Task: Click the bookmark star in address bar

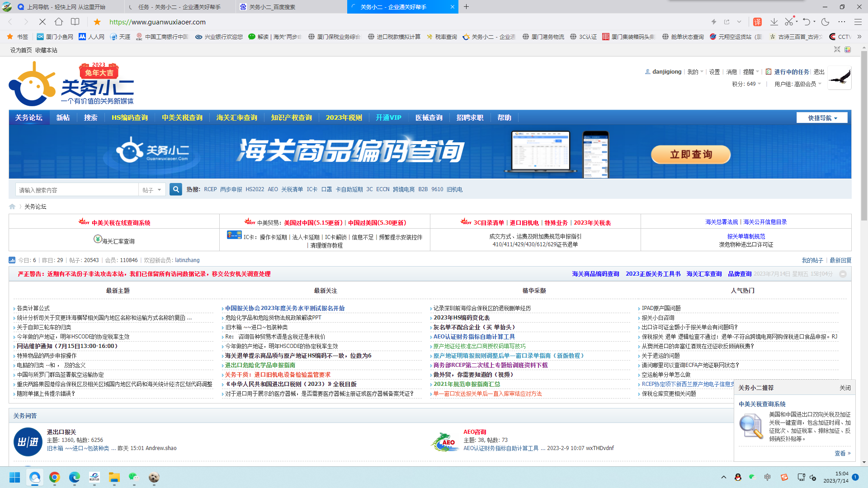Action: point(97,22)
